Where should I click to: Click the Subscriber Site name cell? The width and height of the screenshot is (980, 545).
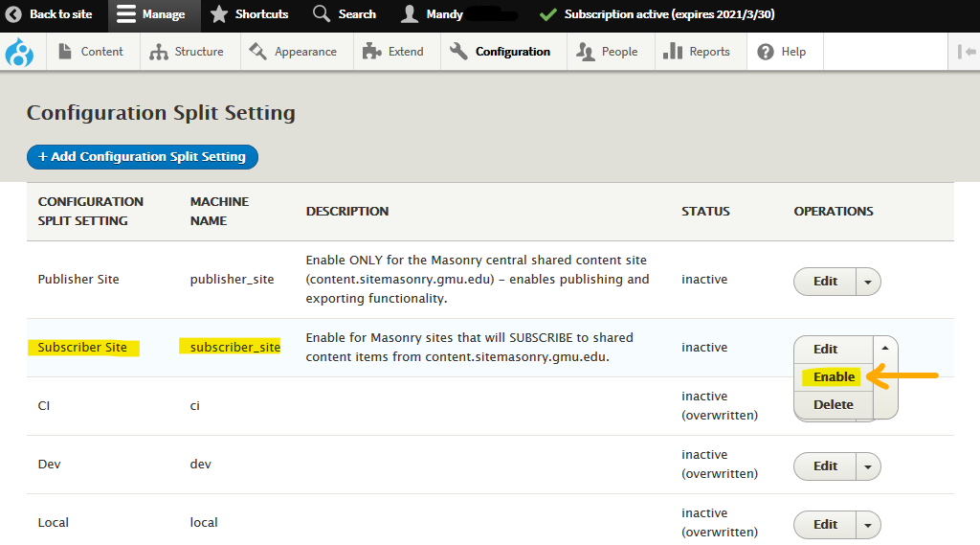point(82,348)
